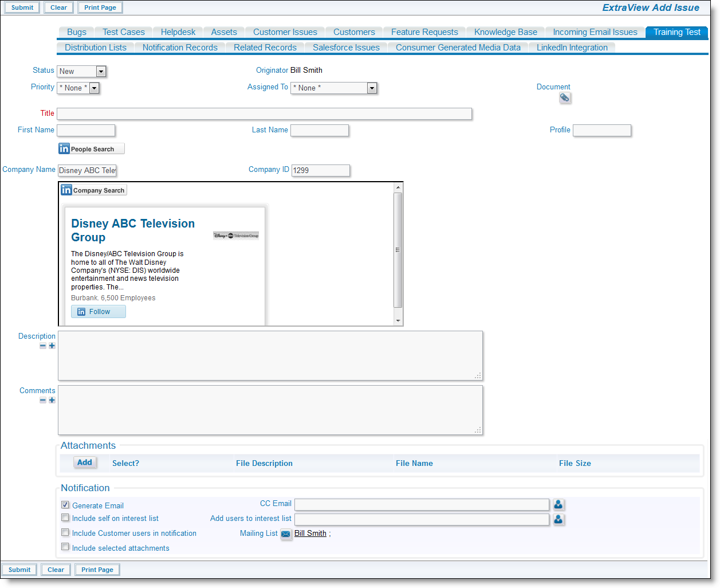
Task: Open the Document attachment paperclip icon
Action: (x=565, y=98)
